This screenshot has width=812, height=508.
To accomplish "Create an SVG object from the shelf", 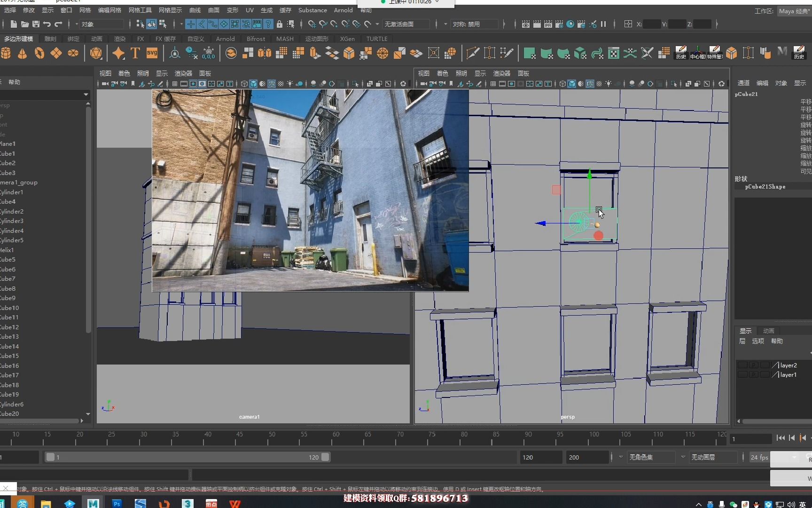I will click(152, 53).
